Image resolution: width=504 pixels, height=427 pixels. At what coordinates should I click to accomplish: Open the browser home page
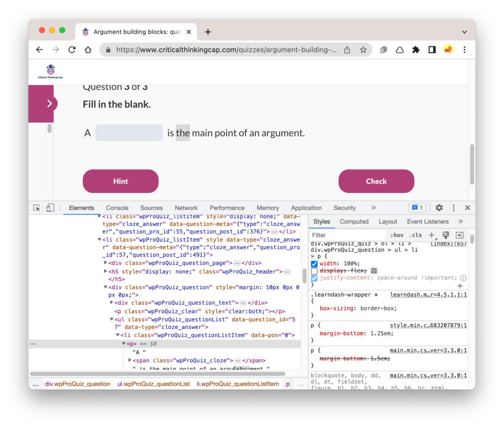(x=88, y=50)
